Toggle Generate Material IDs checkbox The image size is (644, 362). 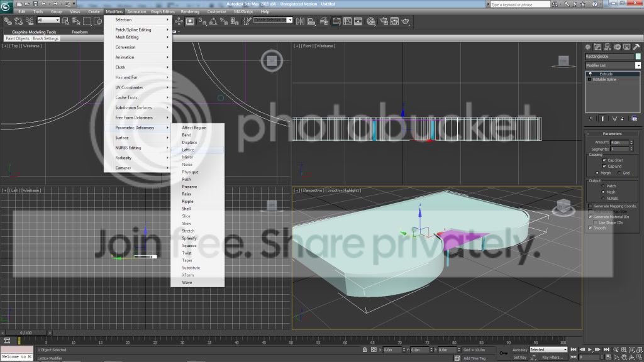[590, 217]
